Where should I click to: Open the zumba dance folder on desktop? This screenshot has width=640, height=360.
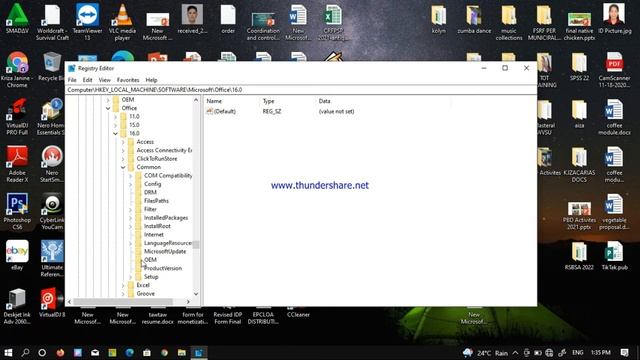(474, 19)
